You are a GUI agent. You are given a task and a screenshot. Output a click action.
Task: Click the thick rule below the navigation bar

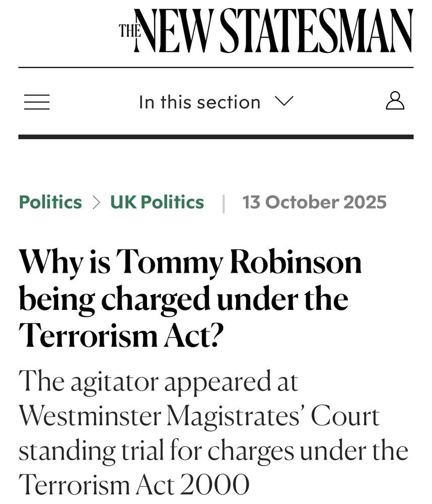pos(215,137)
